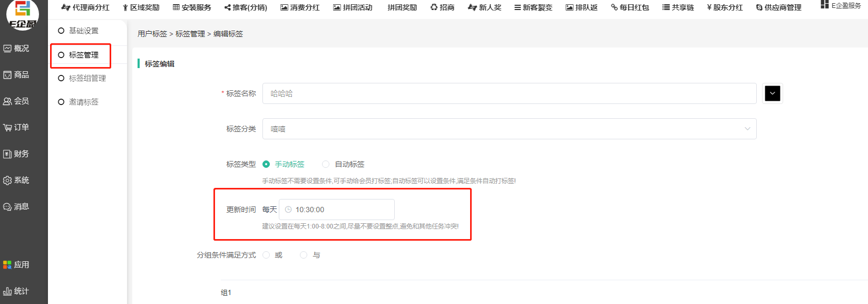Screen dimensions: 868x304
Task: Open the 统计 statistics chart icon
Action: pos(7,291)
